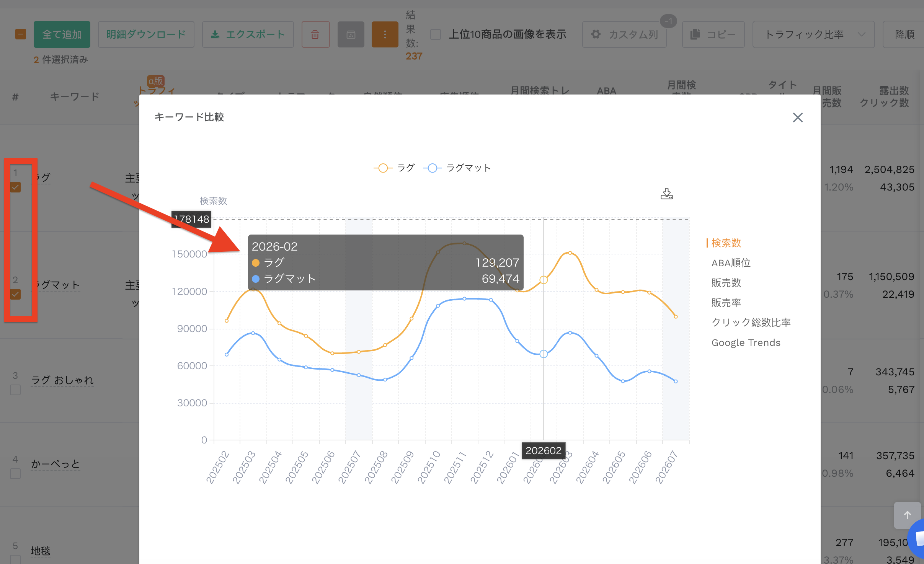Click the 露出数 クリック数 column header

(x=884, y=96)
